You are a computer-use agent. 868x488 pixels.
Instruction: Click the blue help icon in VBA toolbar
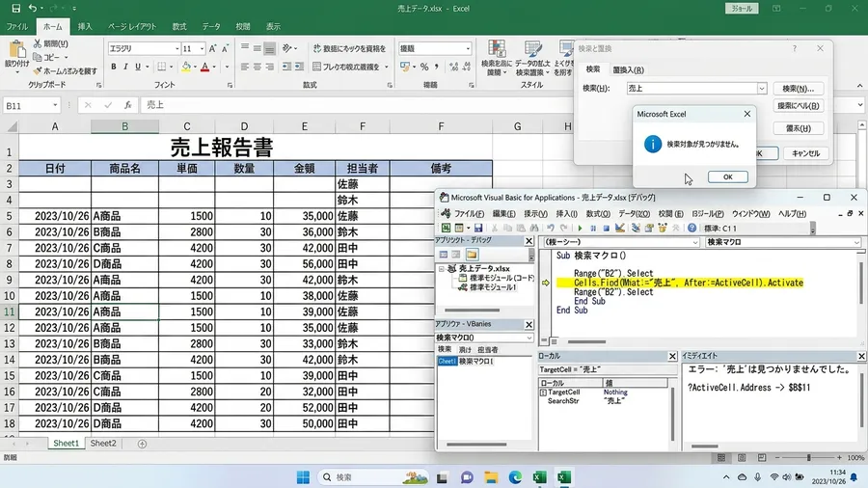pos(692,228)
